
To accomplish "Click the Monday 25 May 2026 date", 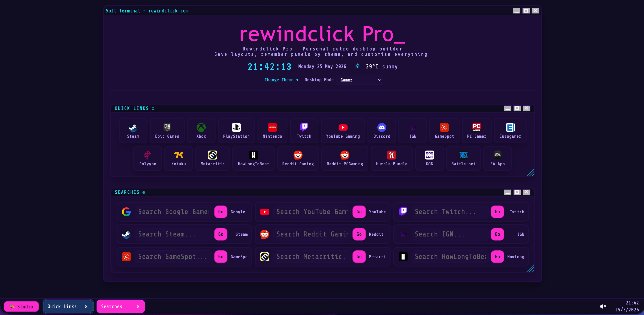I will (322, 66).
